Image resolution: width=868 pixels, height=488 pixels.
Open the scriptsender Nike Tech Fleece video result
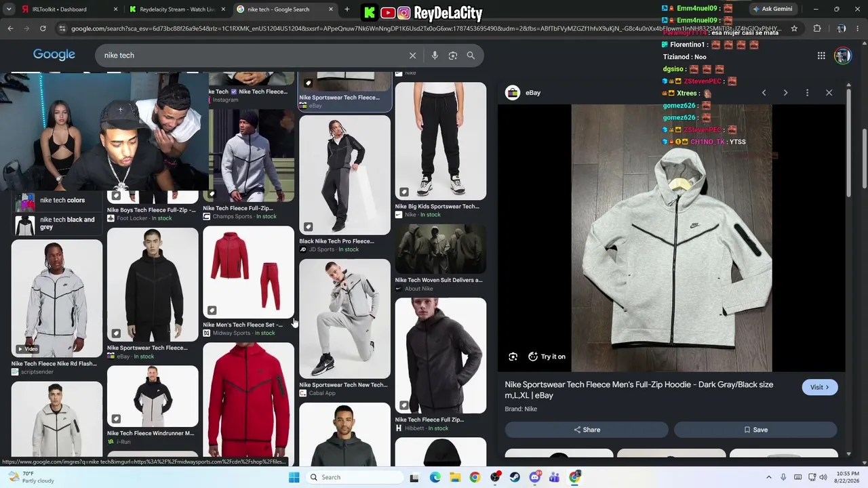57,298
